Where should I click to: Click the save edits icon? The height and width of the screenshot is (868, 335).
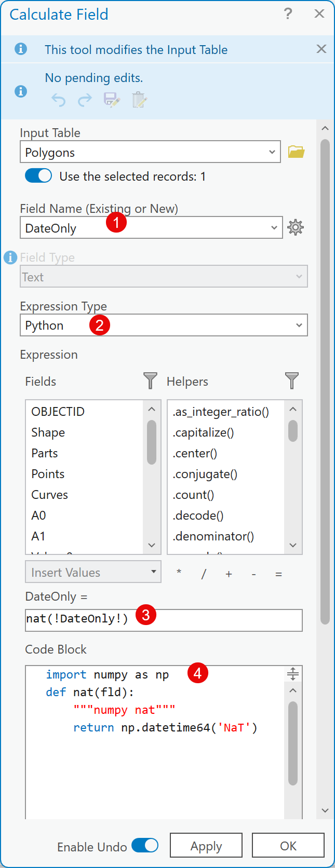112,100
